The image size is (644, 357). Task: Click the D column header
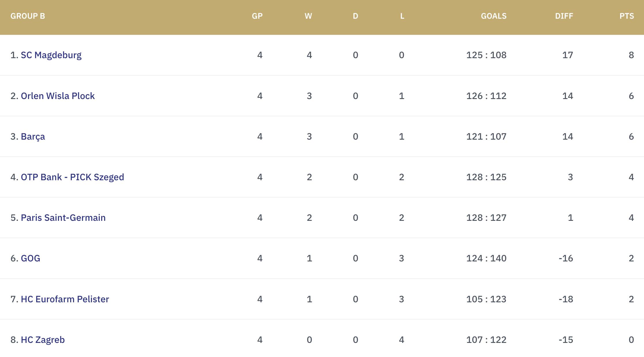click(355, 16)
